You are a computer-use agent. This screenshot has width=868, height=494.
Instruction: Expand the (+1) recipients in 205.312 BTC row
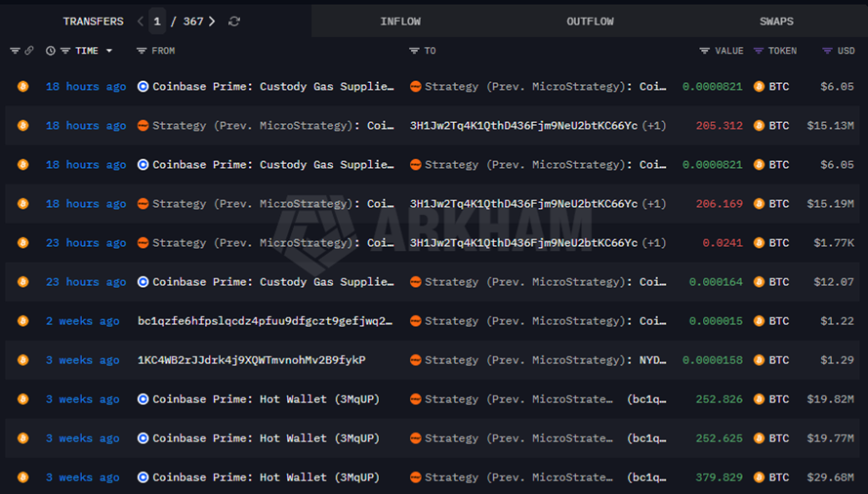pos(654,126)
